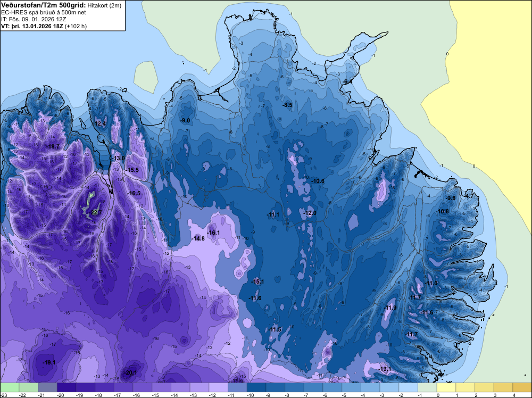
Task: Click the pale green swatch between -1 and 0
Action: [427, 387]
